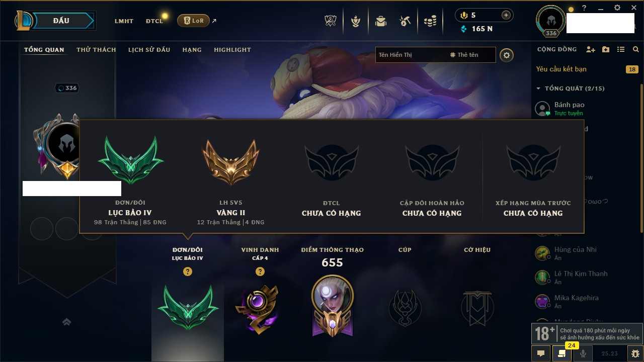Click the friends list scrollbar
Screen dimensions: 644x362
click(x=641, y=201)
